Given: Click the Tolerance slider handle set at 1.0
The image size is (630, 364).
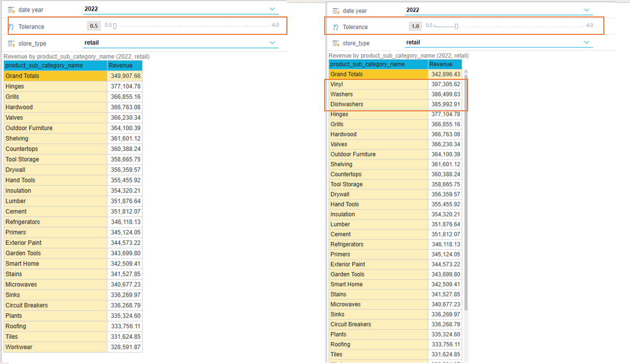Looking at the screenshot, I should pyautogui.click(x=456, y=26).
